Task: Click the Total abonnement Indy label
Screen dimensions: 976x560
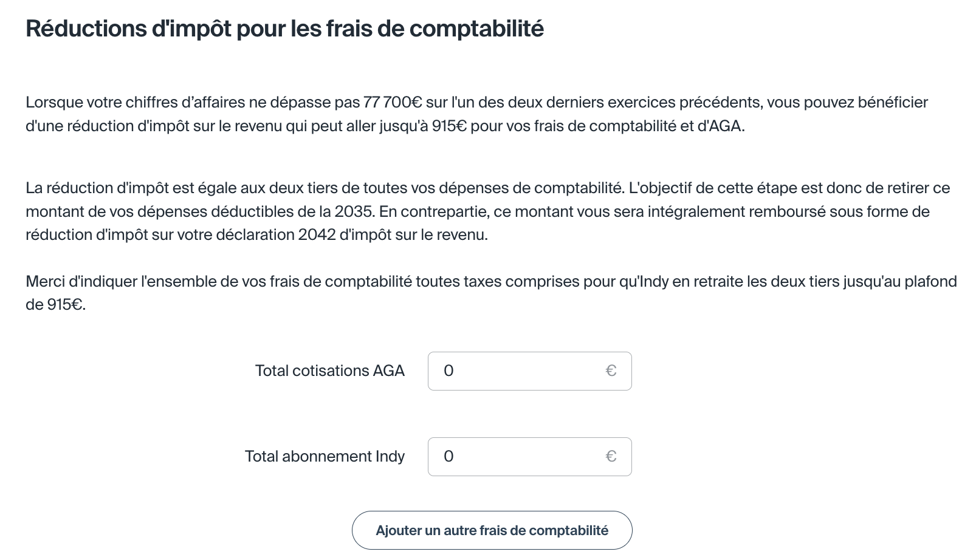Action: [325, 457]
